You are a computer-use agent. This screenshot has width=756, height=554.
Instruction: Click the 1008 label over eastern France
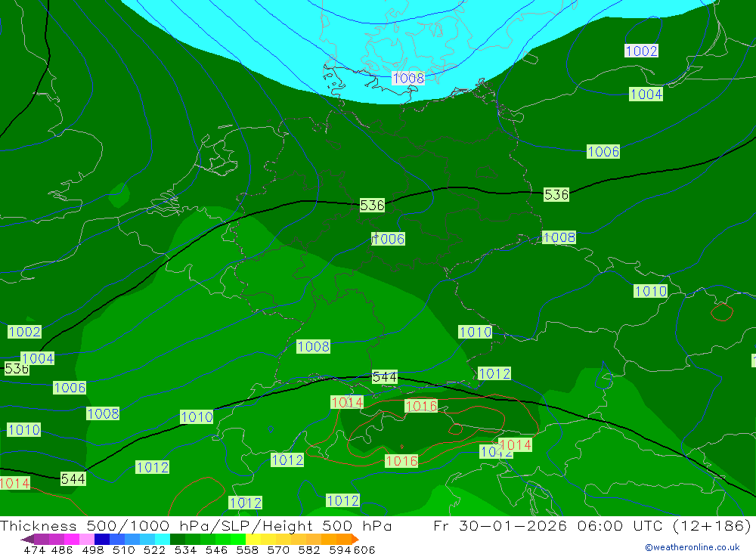[314, 346]
